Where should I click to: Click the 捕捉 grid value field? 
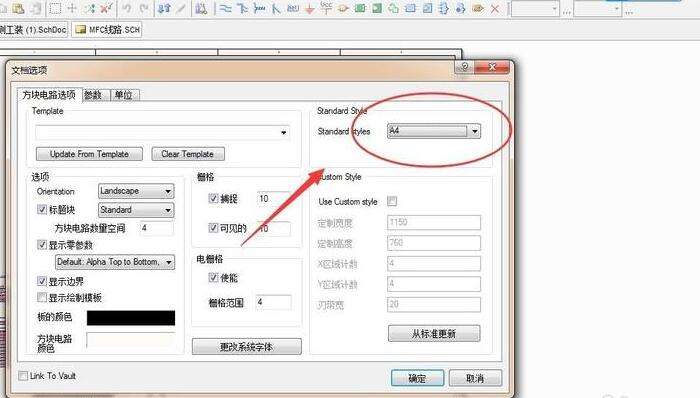(x=274, y=199)
